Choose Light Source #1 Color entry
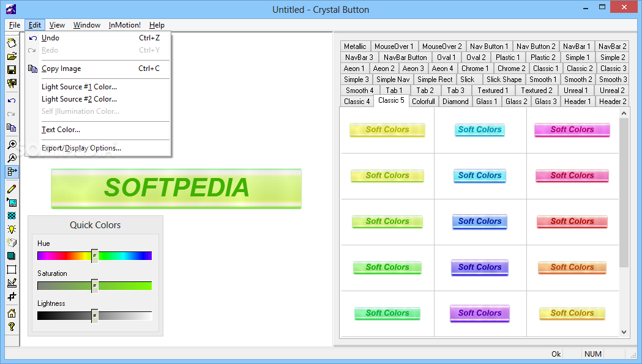Screen dimensions: 642x364 (98, 87)
